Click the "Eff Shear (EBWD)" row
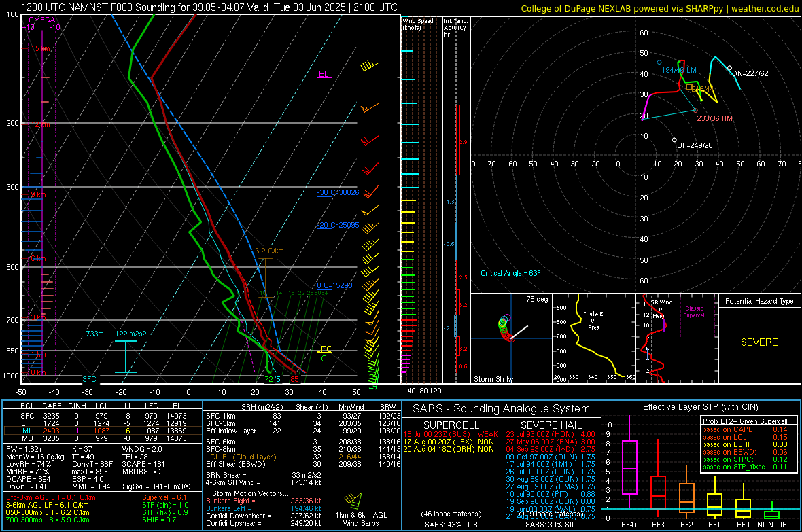 303,465
